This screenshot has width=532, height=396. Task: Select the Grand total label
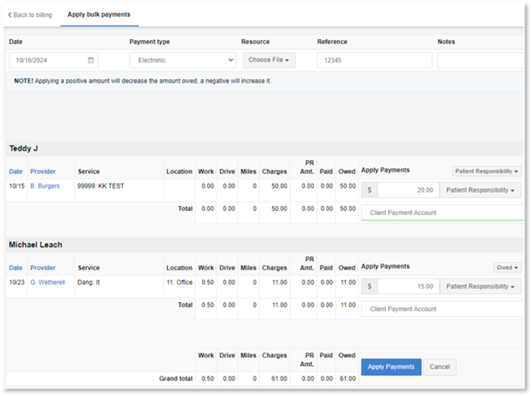point(176,379)
